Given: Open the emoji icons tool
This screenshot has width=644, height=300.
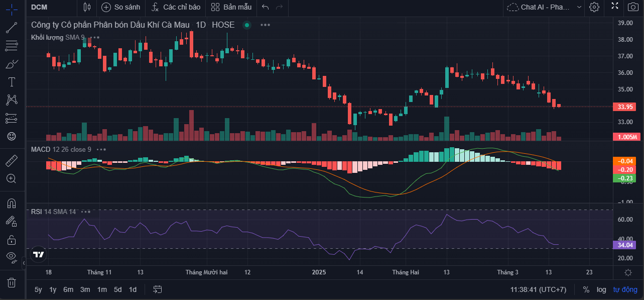Looking at the screenshot, I should tap(11, 136).
